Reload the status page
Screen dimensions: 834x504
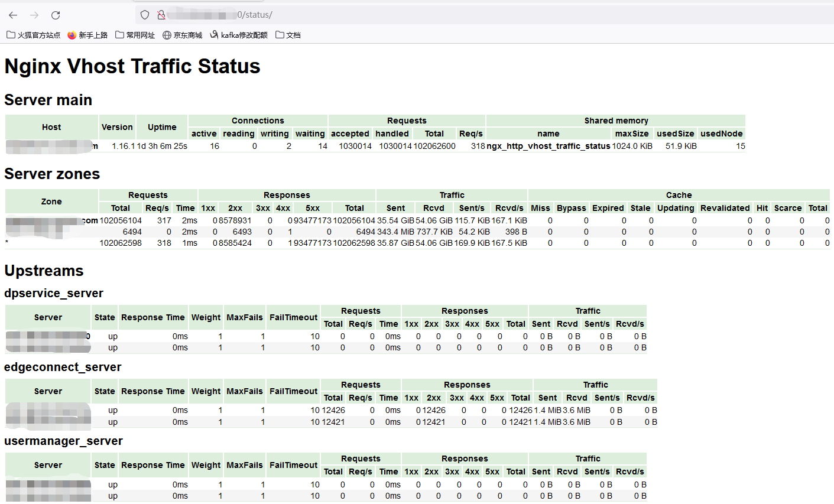click(x=56, y=15)
